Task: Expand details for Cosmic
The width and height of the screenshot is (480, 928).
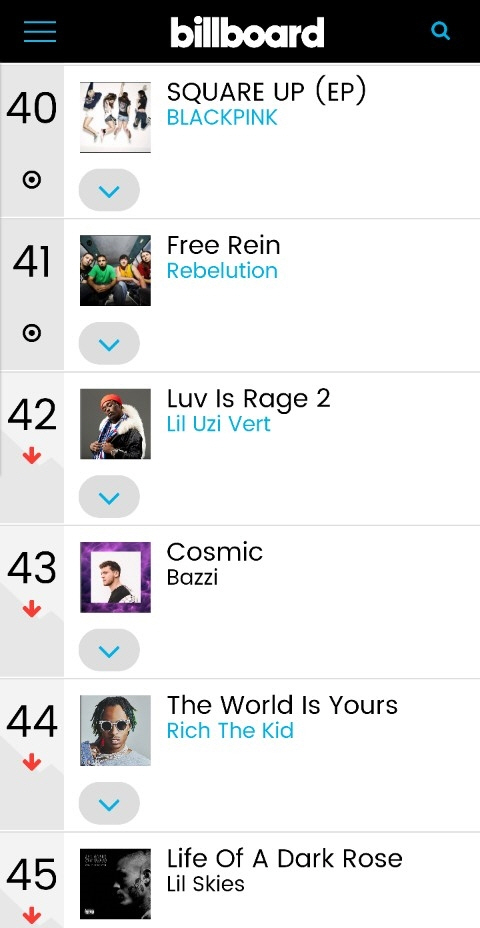Action: click(x=109, y=650)
